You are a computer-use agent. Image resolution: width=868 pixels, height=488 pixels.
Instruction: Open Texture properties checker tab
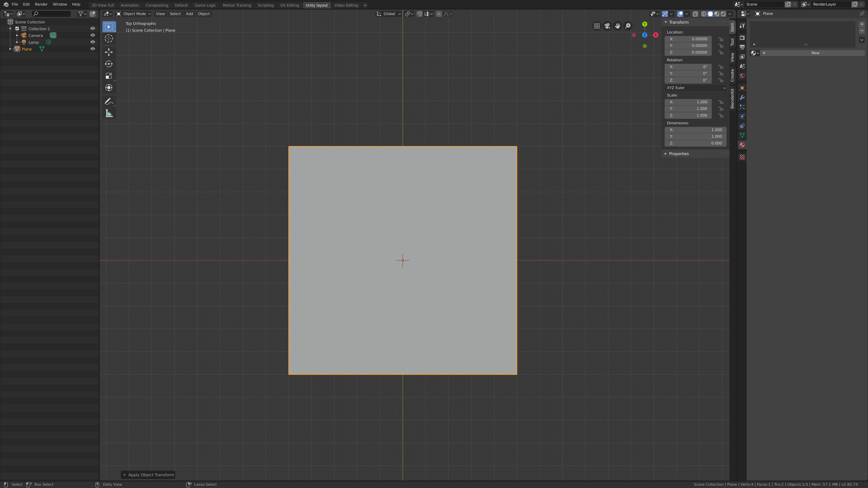pyautogui.click(x=742, y=157)
